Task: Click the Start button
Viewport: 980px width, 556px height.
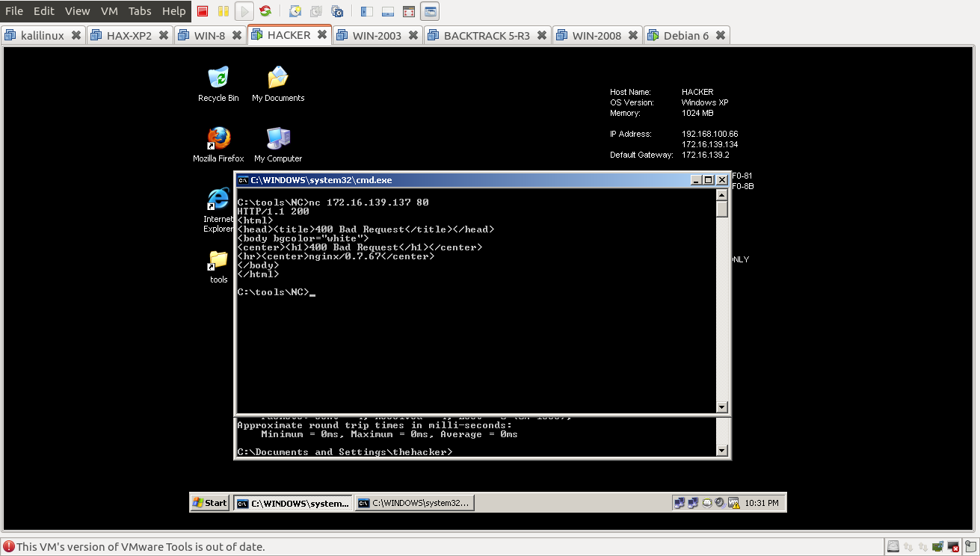Action: pyautogui.click(x=209, y=502)
